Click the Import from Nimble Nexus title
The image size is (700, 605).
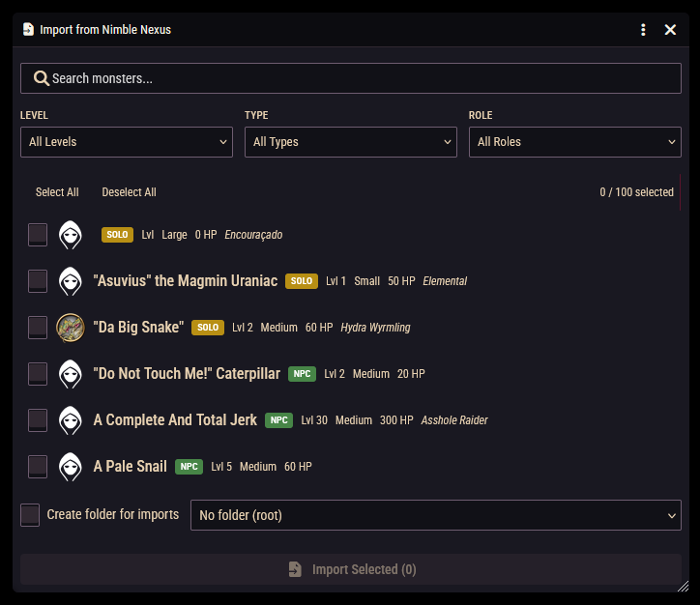click(105, 29)
